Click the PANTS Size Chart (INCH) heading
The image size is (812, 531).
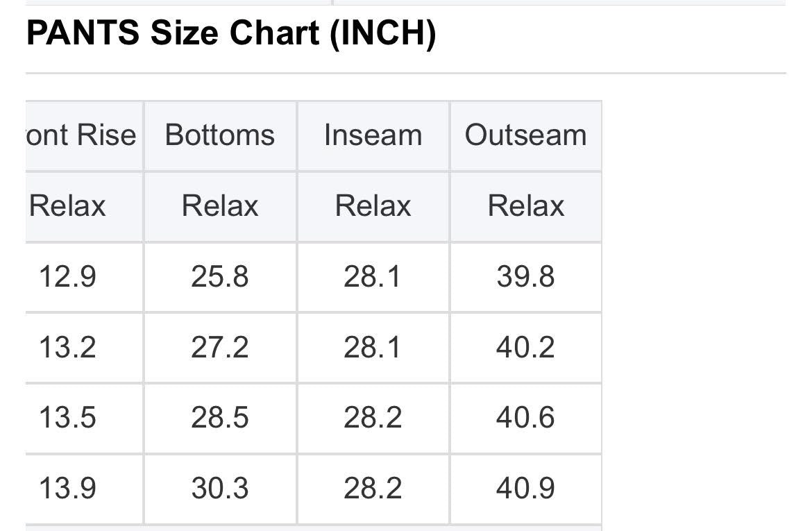coord(231,34)
